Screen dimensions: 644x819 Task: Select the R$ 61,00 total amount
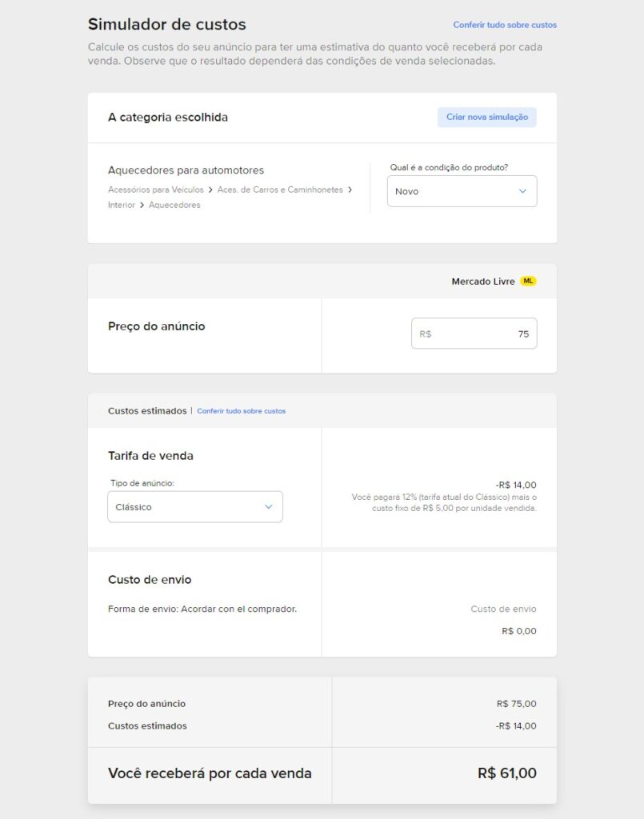click(x=508, y=774)
